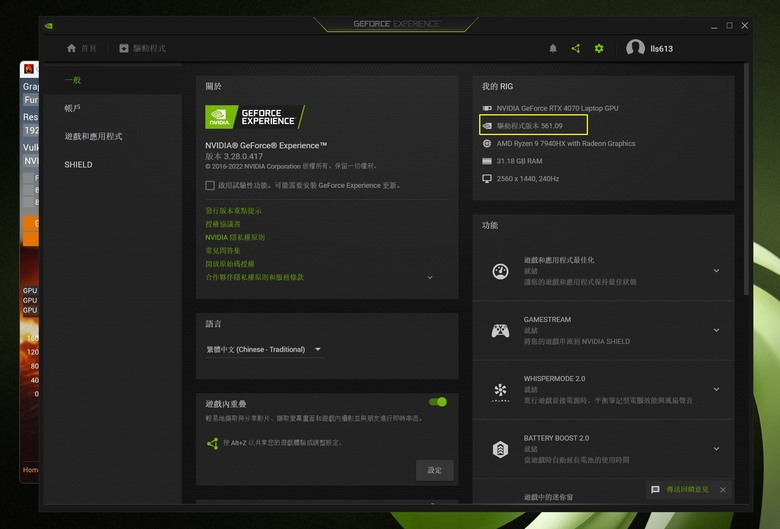This screenshot has width=780, height=529.
Task: Open 授權協議書 link
Action: [223, 224]
